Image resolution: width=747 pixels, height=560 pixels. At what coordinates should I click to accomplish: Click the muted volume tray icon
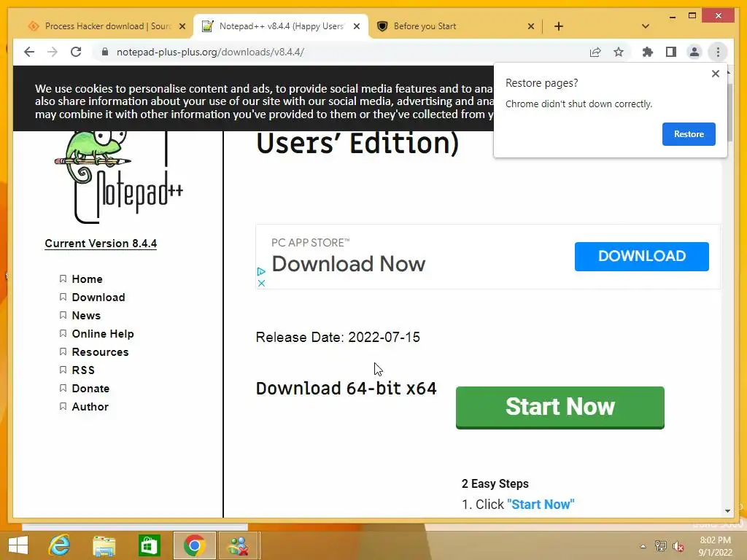[678, 546]
